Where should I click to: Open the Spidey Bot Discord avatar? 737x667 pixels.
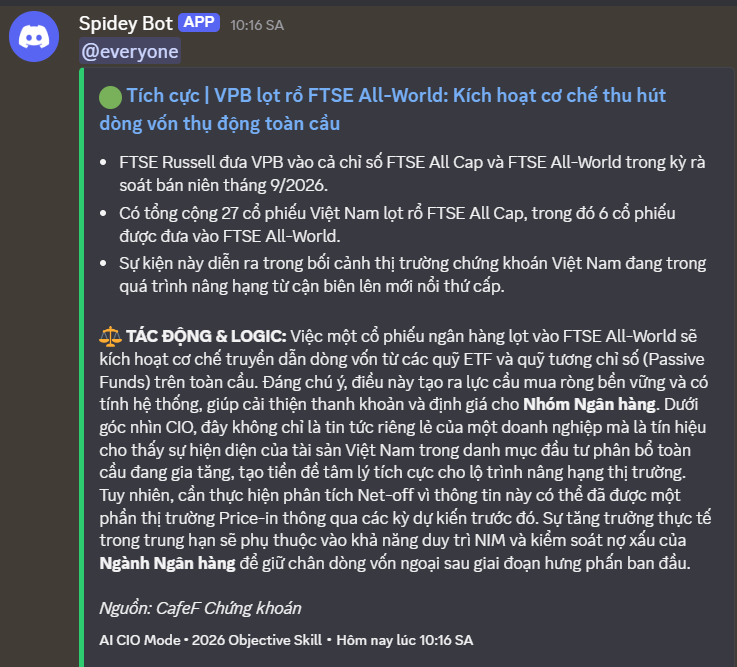[x=34, y=37]
